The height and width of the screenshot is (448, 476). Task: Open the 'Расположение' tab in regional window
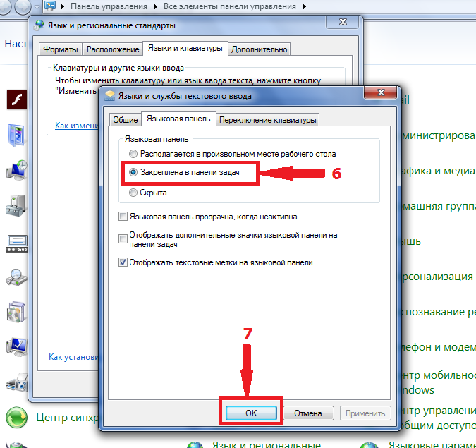[113, 49]
